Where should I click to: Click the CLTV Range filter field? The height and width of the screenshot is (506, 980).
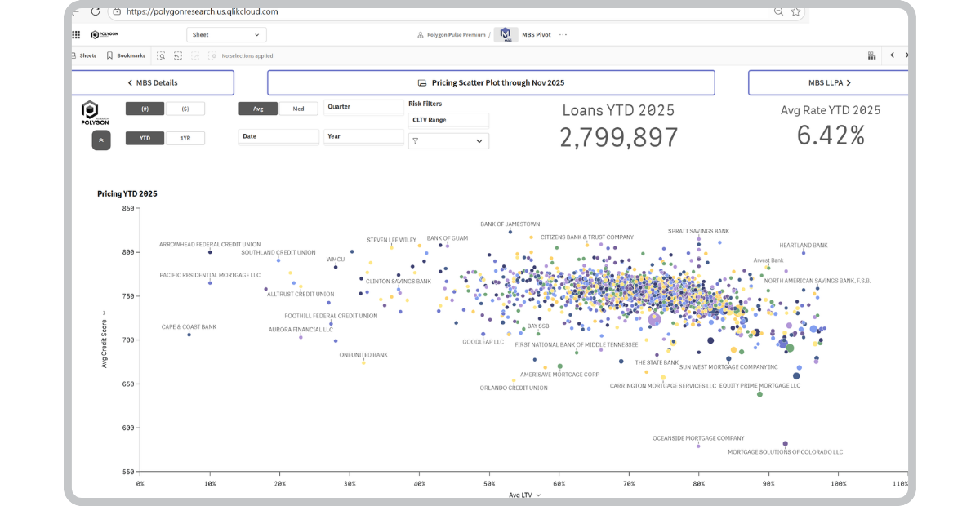coord(448,120)
